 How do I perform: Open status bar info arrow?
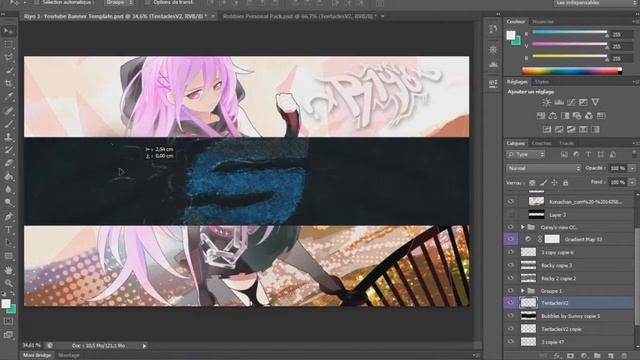point(144,346)
